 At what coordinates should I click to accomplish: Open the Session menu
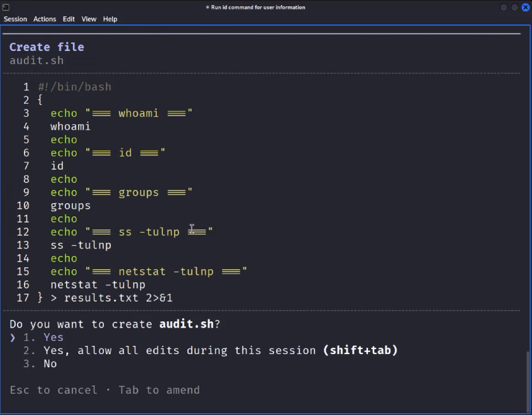15,19
